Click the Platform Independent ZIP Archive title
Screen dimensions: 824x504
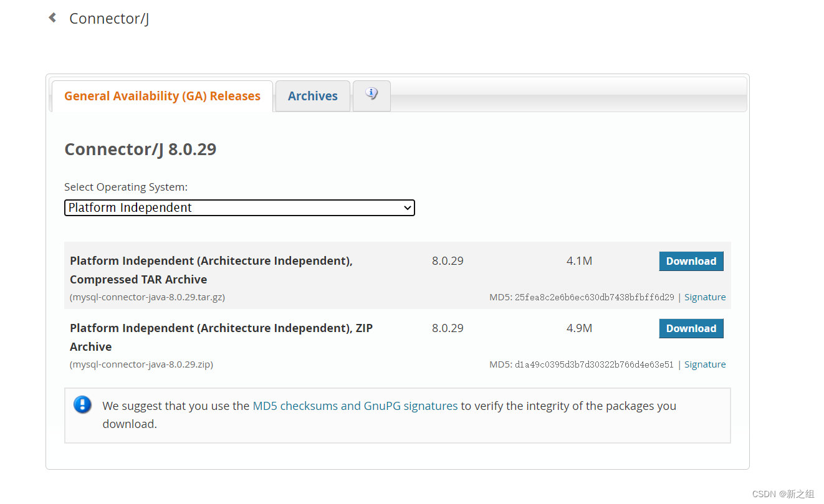[x=221, y=337]
